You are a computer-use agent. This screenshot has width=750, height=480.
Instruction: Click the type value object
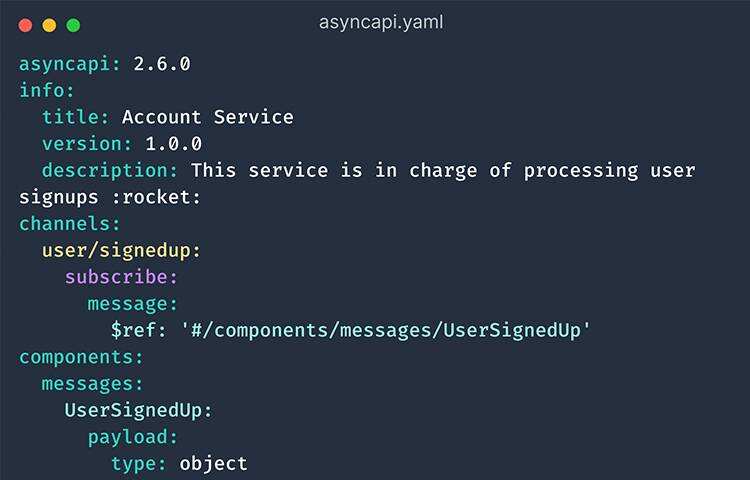[x=213, y=463]
